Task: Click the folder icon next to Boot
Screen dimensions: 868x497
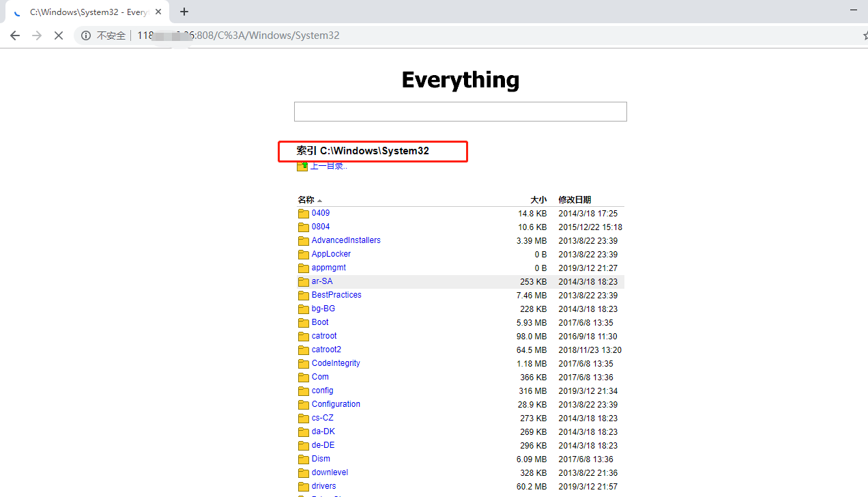Action: coord(303,322)
